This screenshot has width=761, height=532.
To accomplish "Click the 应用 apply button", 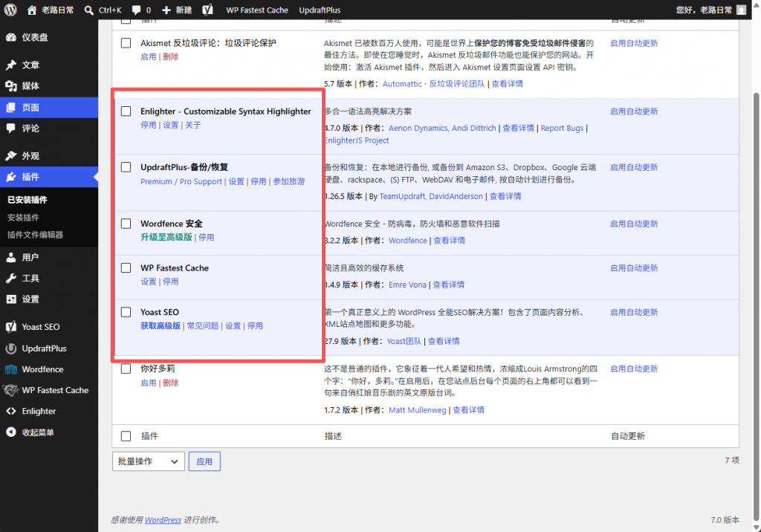I will 204,461.
